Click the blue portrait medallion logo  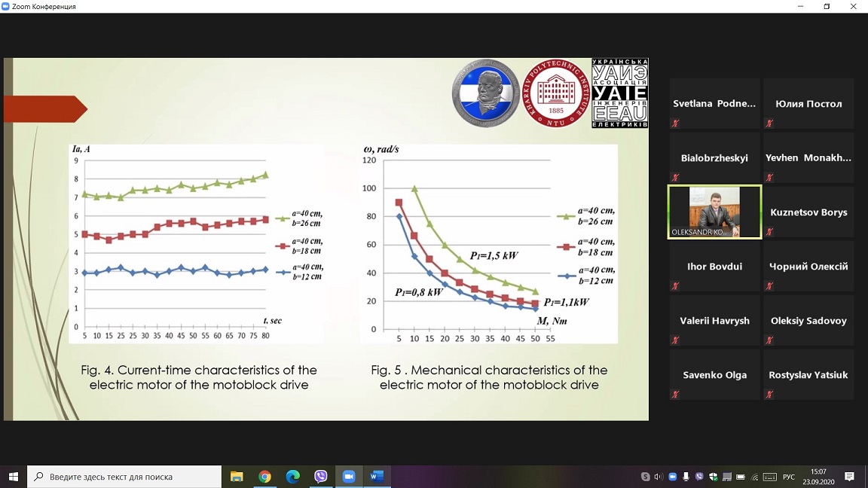click(485, 93)
